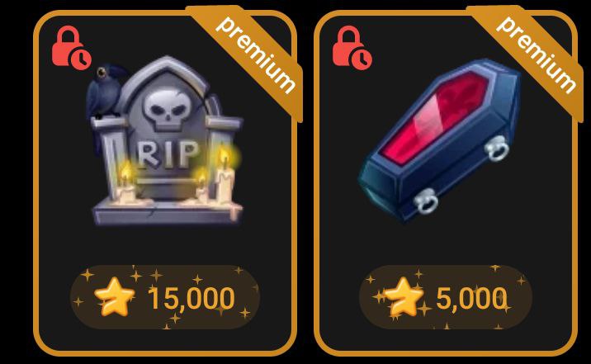This screenshot has width=591, height=364.
Task: Click the gold star beside 15,000
Action: tap(115, 296)
